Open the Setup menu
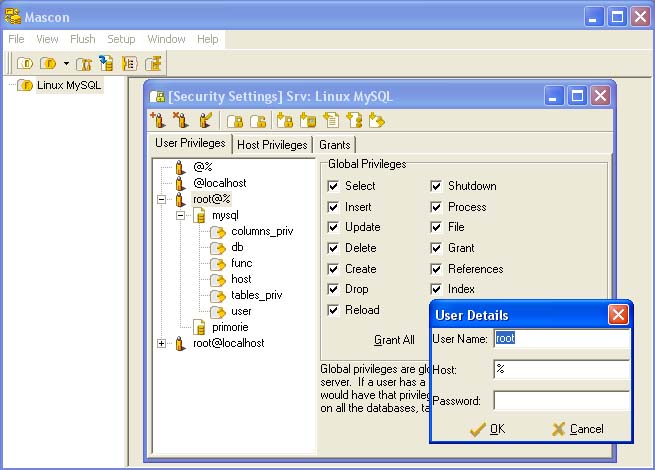 coord(121,39)
